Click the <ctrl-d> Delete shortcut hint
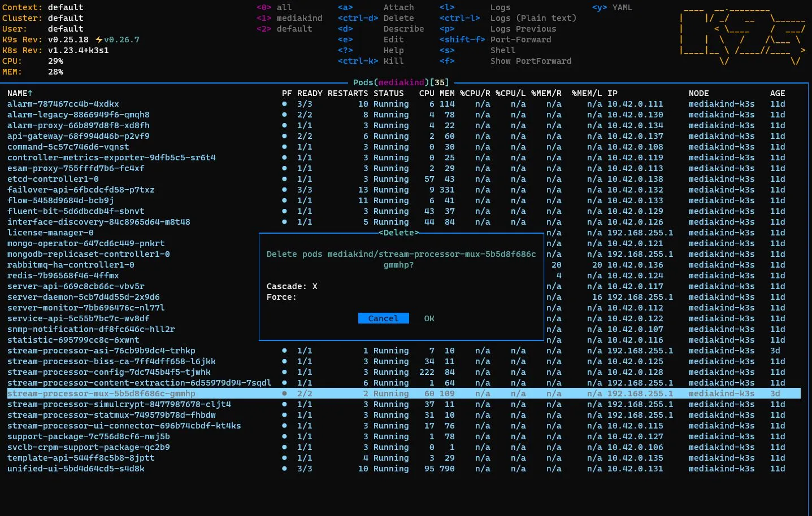 [376, 18]
